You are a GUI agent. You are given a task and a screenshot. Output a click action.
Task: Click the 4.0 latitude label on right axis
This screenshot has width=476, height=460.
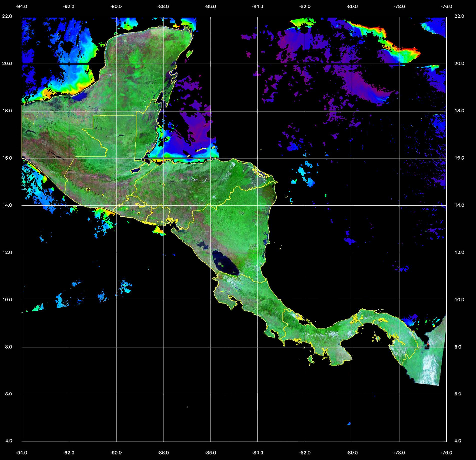pos(459,441)
